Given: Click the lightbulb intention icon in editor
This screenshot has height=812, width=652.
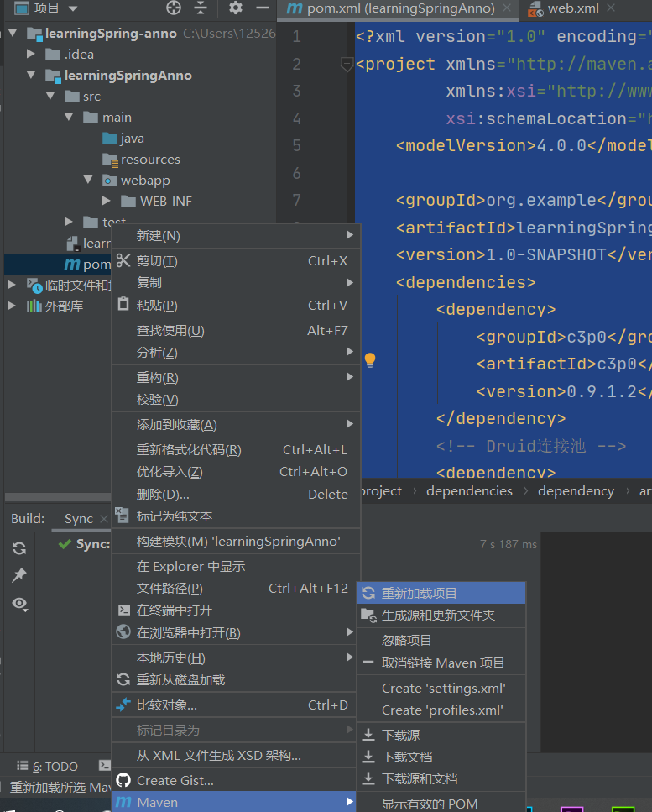Looking at the screenshot, I should (370, 360).
